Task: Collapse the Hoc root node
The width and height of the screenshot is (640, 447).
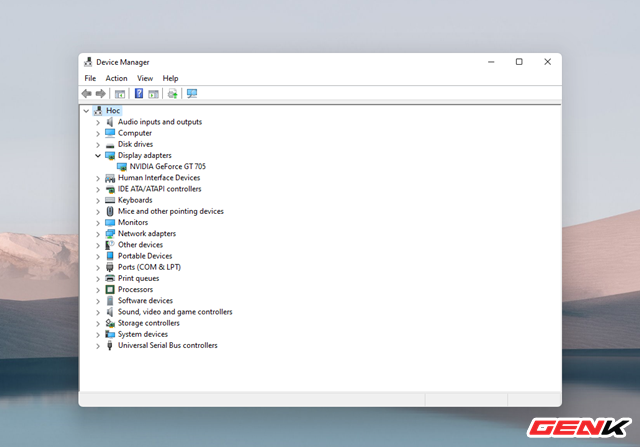Action: (x=86, y=111)
